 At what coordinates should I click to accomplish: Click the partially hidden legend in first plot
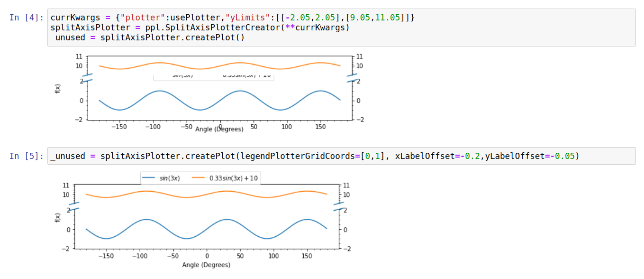click(213, 77)
